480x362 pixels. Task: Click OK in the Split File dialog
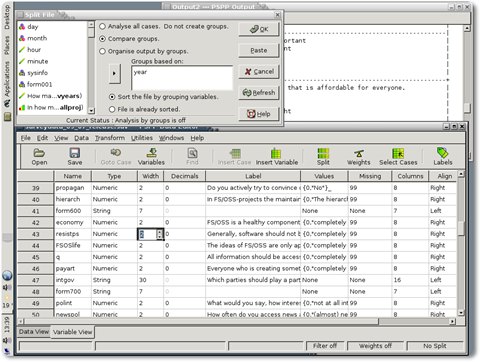tap(259, 29)
